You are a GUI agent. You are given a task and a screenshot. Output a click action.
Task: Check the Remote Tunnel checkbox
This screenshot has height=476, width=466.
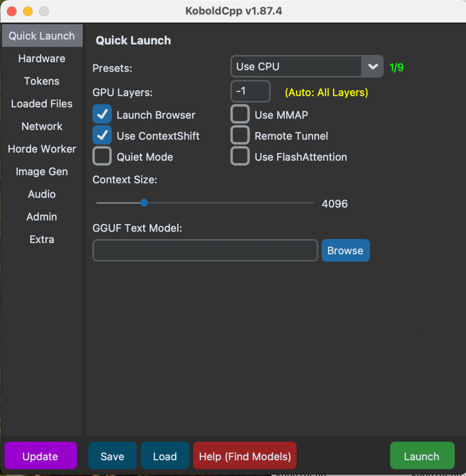(x=240, y=135)
